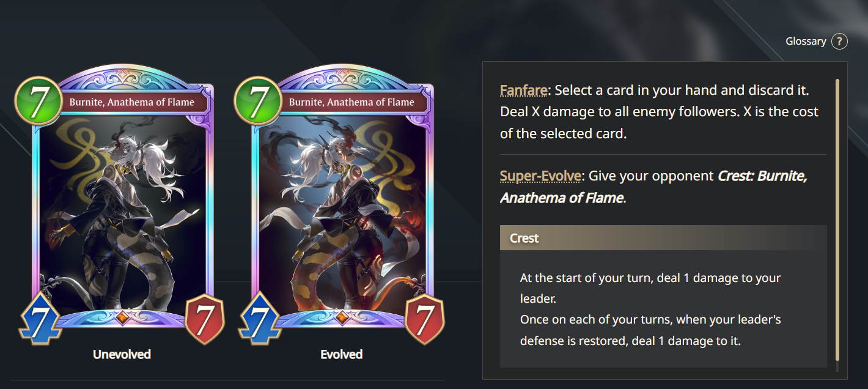Click the crest effect description box
The image size is (868, 389).
click(x=663, y=309)
